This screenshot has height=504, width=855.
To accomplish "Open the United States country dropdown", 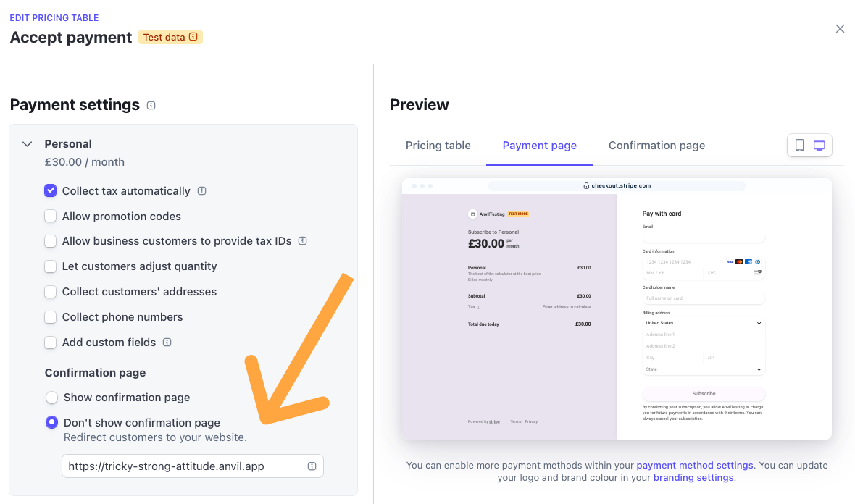I will click(704, 323).
